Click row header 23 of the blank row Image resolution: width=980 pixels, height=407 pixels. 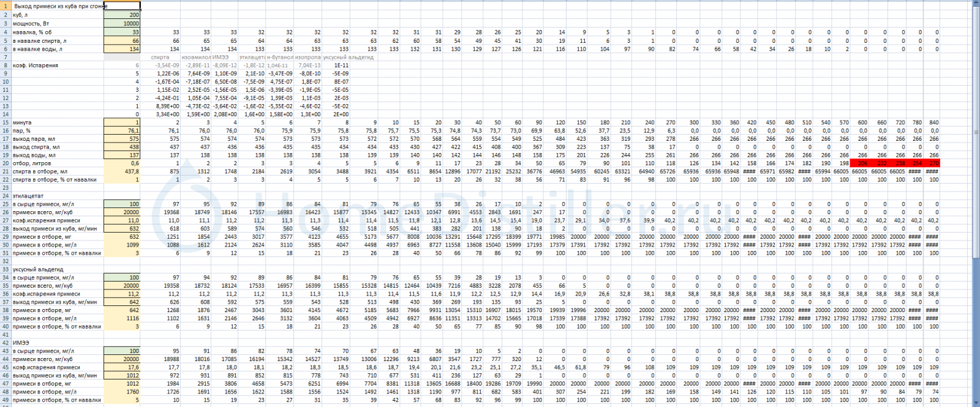pyautogui.click(x=6, y=188)
